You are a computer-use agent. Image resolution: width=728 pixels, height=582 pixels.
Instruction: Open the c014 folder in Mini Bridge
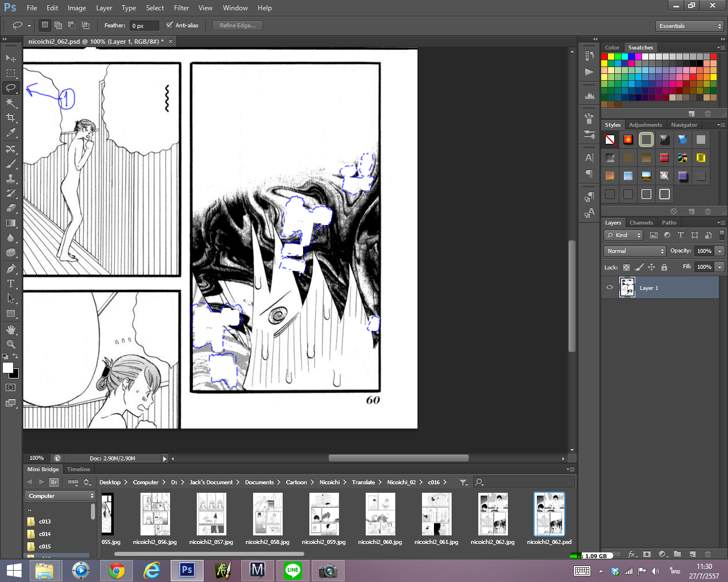[x=45, y=534]
